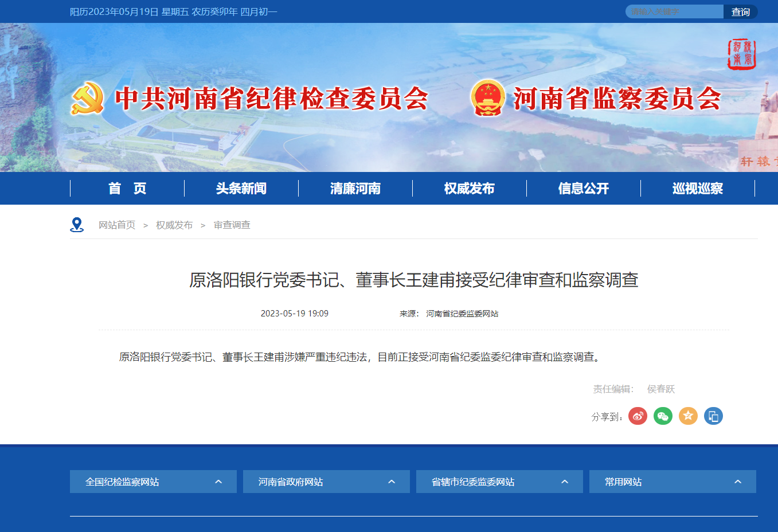Share article via WeChat icon

coord(663,416)
